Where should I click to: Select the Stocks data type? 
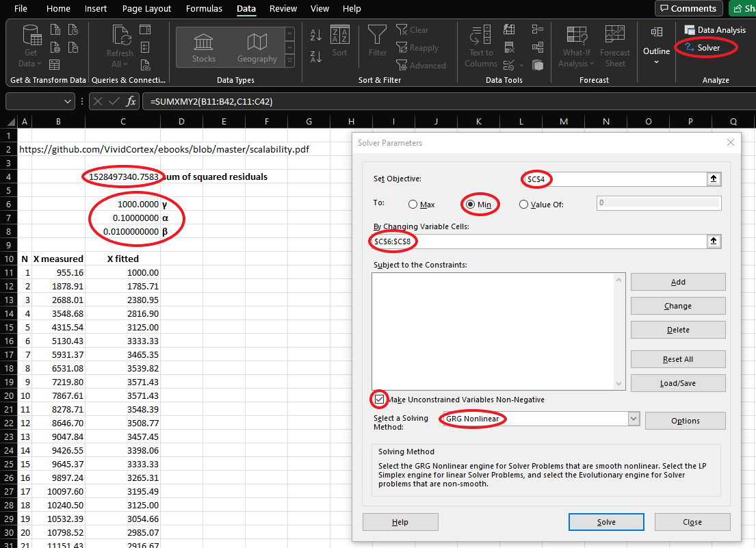(x=204, y=47)
